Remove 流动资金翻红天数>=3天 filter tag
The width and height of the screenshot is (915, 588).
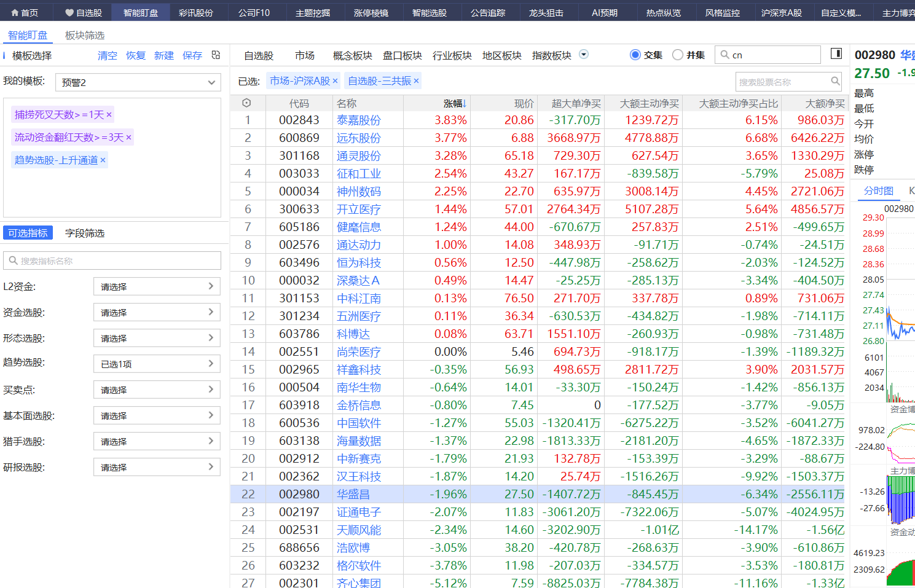pos(128,138)
